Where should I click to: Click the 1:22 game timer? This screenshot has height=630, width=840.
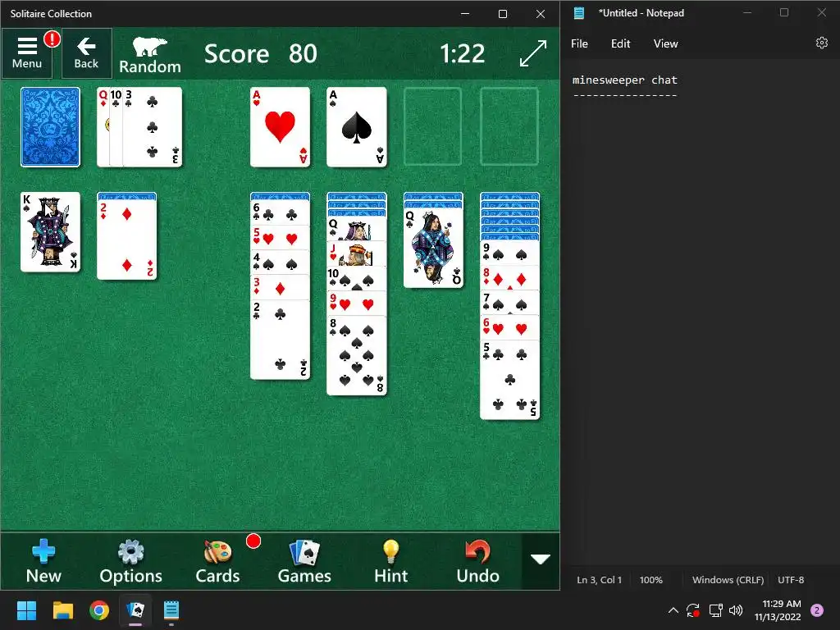[463, 53]
